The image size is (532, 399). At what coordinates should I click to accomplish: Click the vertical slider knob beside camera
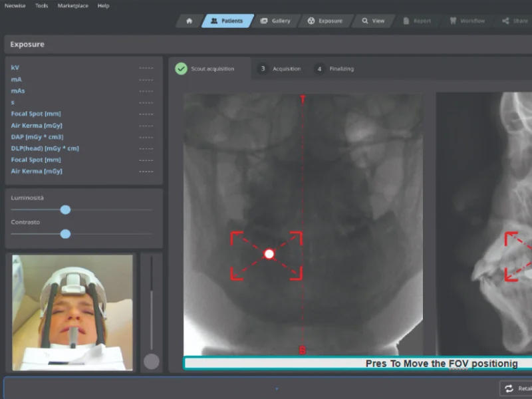(152, 361)
